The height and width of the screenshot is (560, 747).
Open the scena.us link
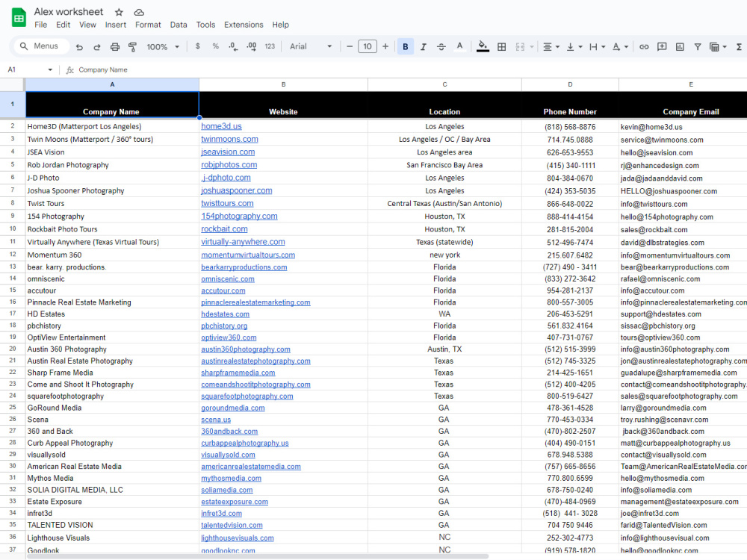[x=216, y=420]
